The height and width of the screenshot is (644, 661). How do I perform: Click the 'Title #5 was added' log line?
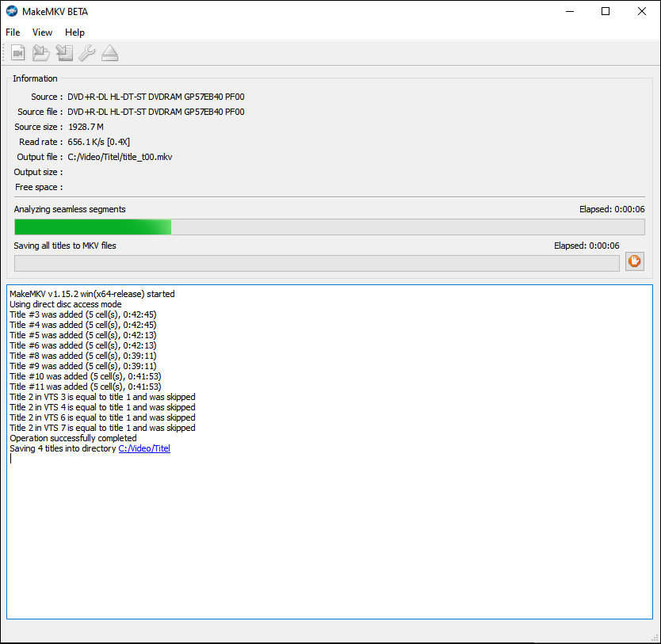coord(83,335)
